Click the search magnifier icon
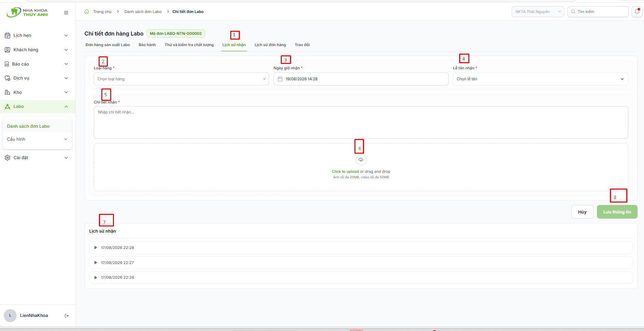The width and height of the screenshot is (644, 331). (x=573, y=12)
